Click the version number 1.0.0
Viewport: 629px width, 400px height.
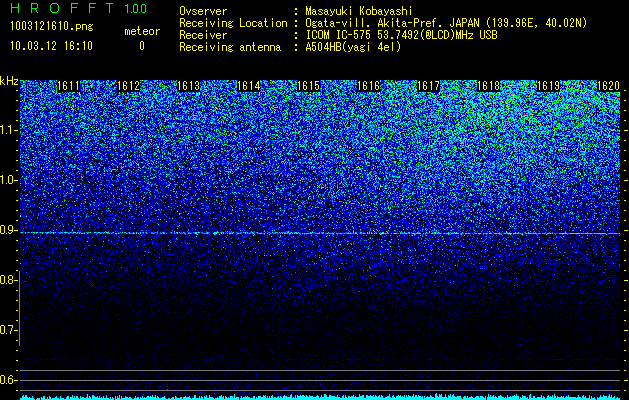pos(136,9)
